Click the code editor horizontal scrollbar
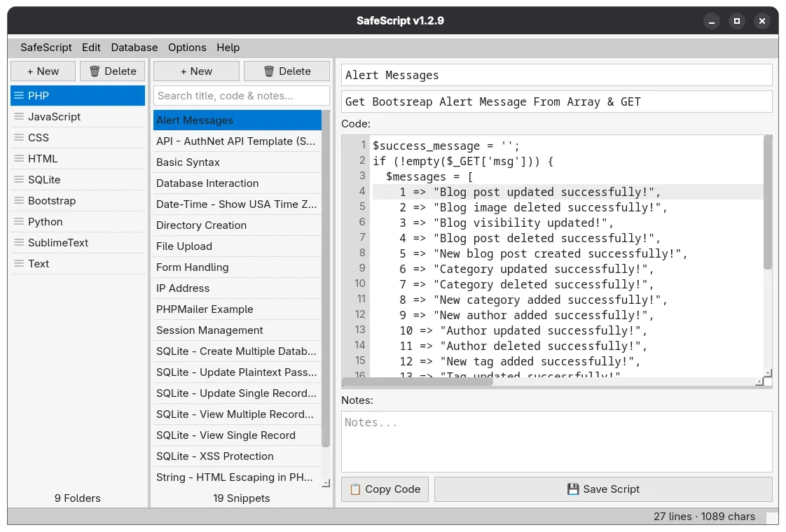The height and width of the screenshot is (532, 786). tap(417, 382)
